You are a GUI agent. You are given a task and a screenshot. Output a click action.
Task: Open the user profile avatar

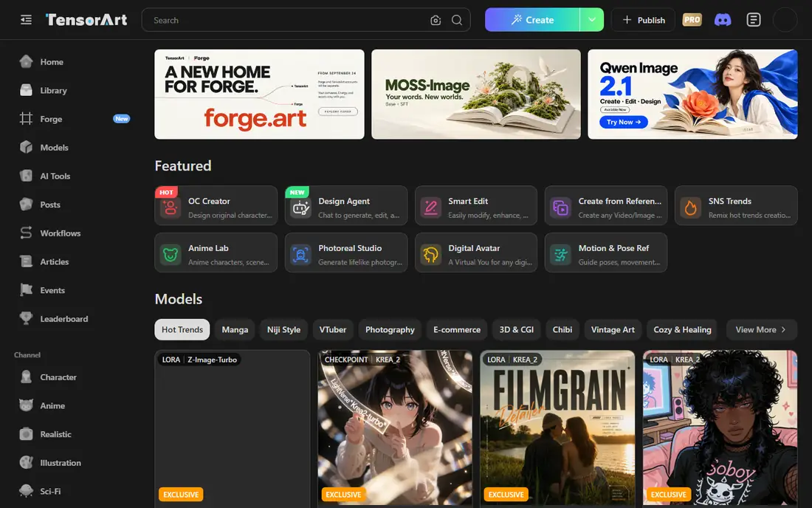(785, 20)
